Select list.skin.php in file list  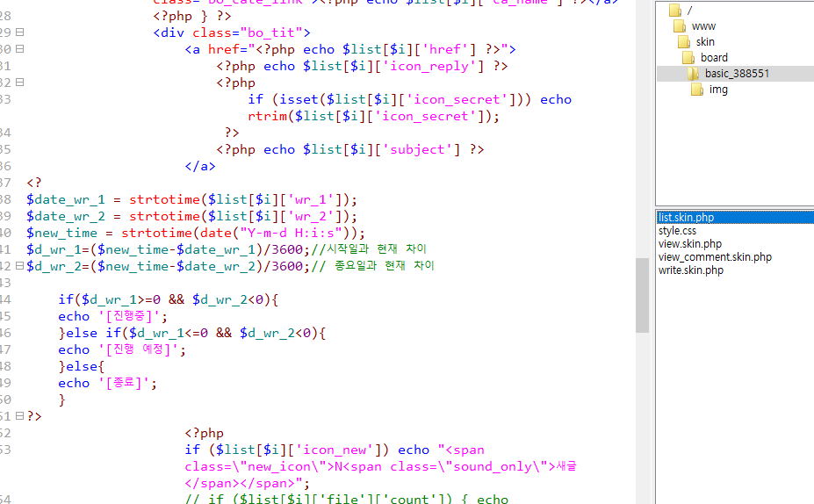coord(686,218)
